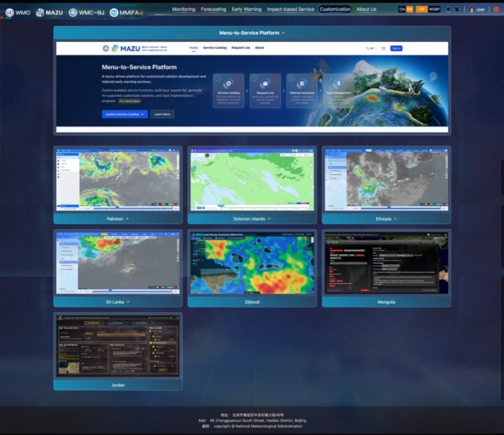Open the Mongolia dark dashboard thumbnail

point(386,263)
